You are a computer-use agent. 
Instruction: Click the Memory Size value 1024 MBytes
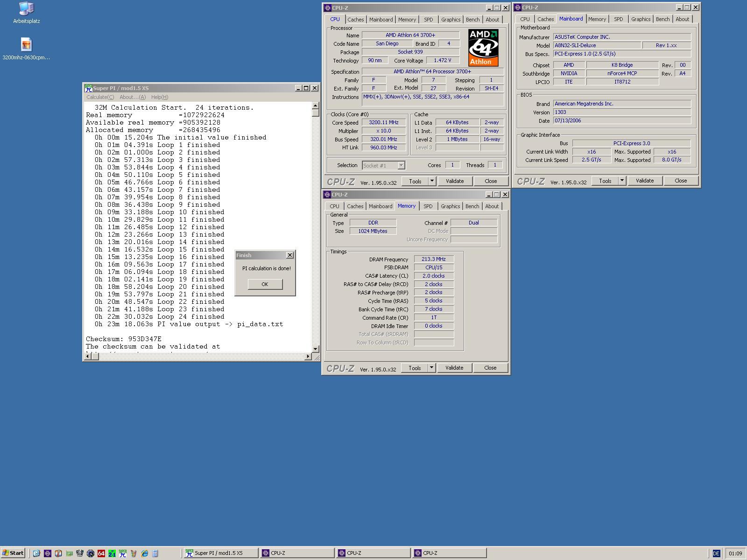point(373,231)
